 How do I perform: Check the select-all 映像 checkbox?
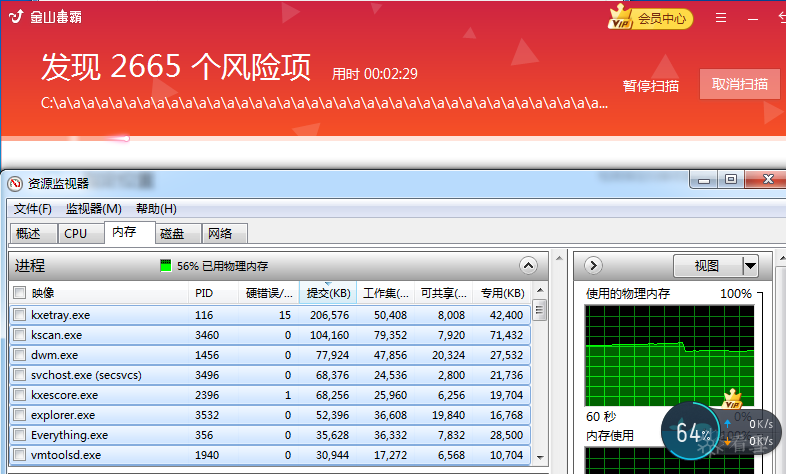coord(20,293)
